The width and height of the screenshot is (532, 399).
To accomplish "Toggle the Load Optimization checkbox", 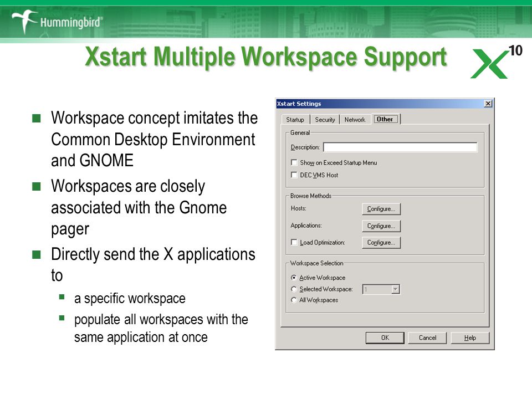I will pyautogui.click(x=294, y=242).
